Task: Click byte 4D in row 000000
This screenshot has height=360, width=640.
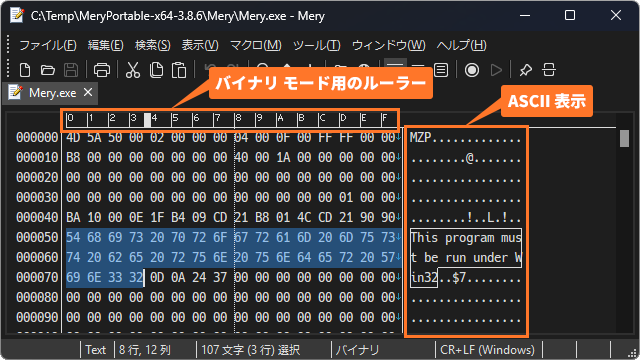Action: (73, 138)
